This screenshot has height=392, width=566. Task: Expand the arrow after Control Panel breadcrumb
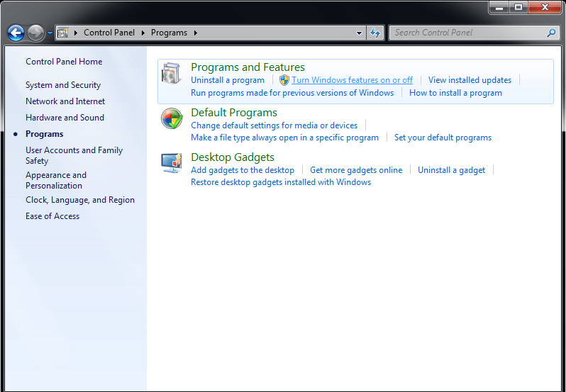(143, 33)
